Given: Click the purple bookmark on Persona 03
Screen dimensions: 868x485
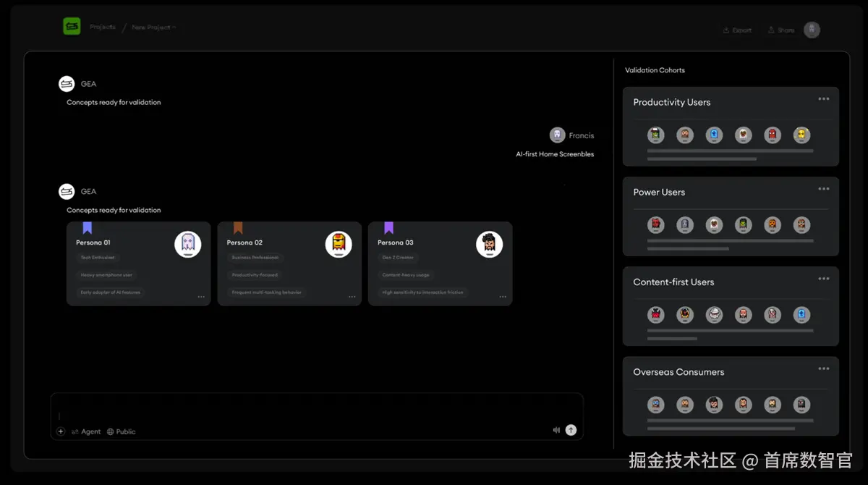Looking at the screenshot, I should (388, 228).
